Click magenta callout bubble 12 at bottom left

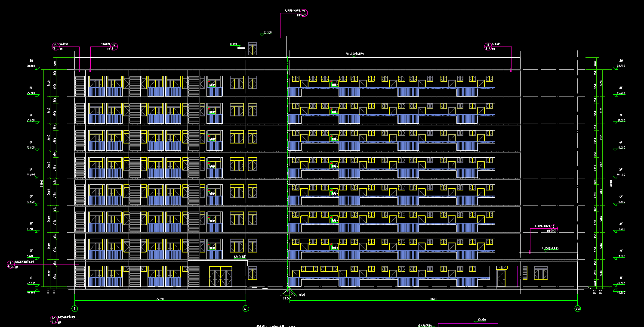[x=53, y=320]
